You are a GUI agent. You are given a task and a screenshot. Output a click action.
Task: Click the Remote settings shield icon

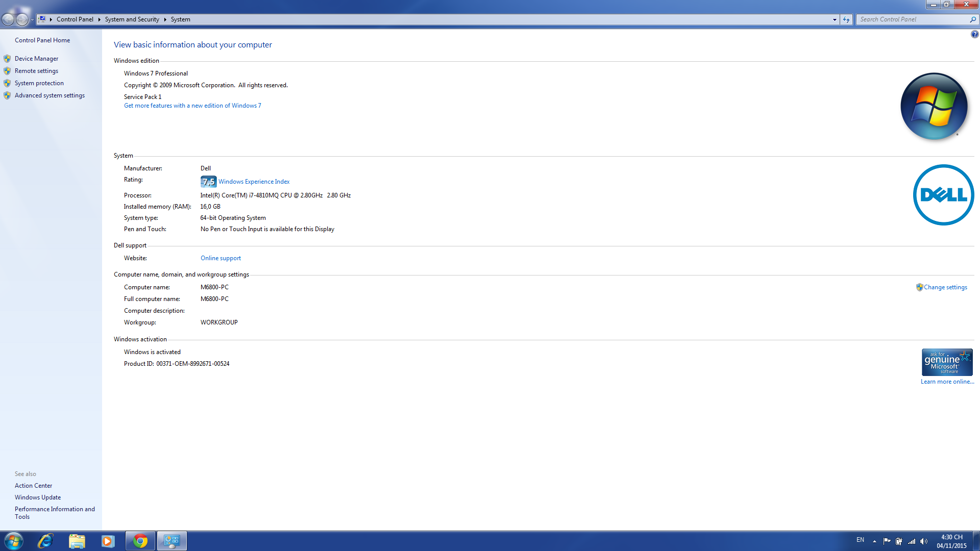coord(7,71)
